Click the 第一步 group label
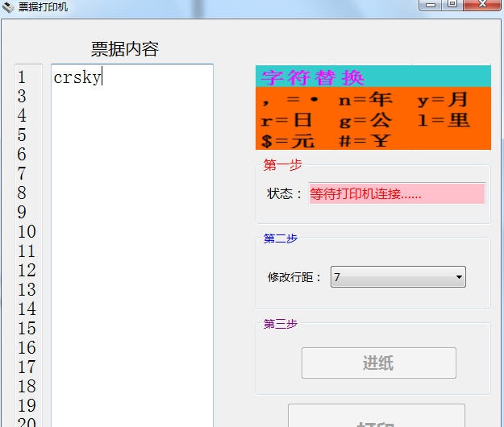 click(x=282, y=165)
